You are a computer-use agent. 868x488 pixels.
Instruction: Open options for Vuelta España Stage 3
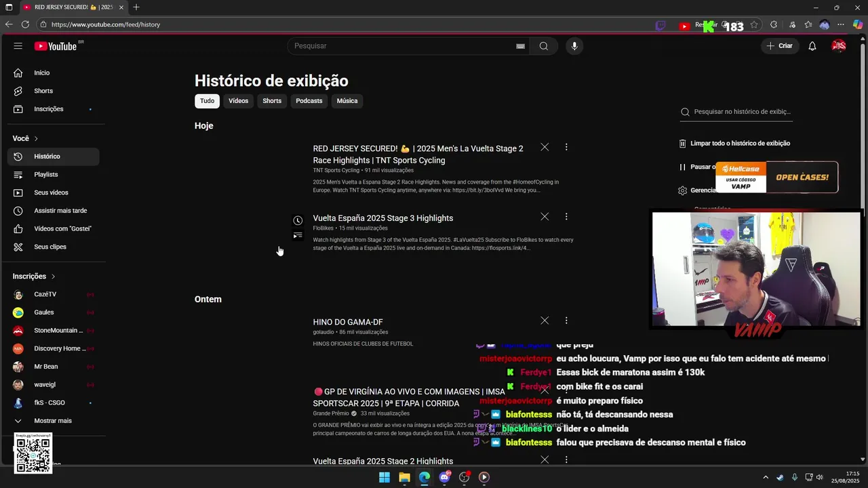tap(566, 217)
